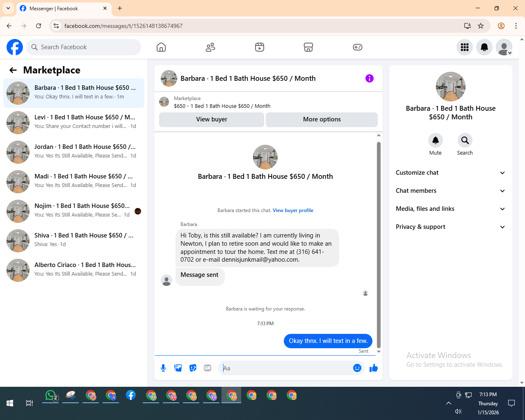Go back in browser history
Screen dimensions: 525x420
(9, 26)
